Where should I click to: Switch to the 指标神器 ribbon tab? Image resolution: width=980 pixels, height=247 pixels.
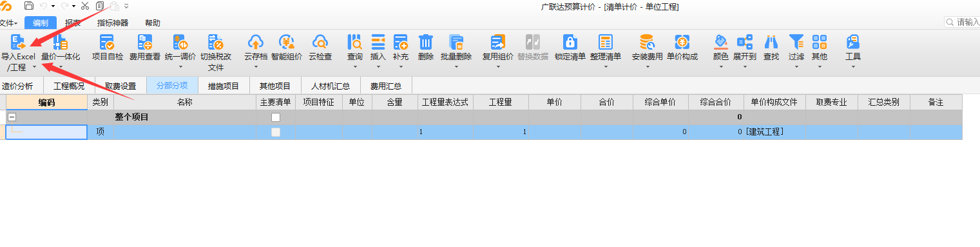[x=113, y=23]
